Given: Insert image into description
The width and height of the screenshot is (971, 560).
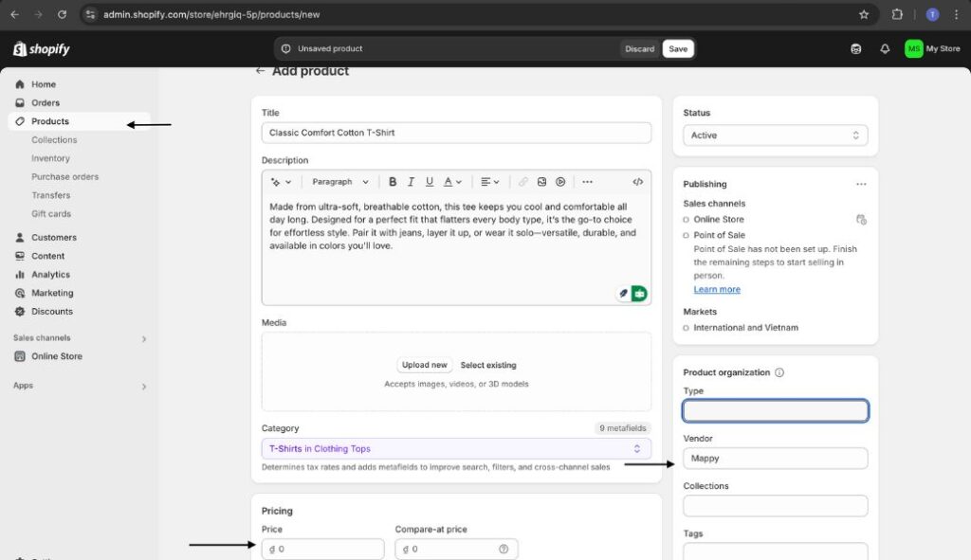Looking at the screenshot, I should click(541, 182).
